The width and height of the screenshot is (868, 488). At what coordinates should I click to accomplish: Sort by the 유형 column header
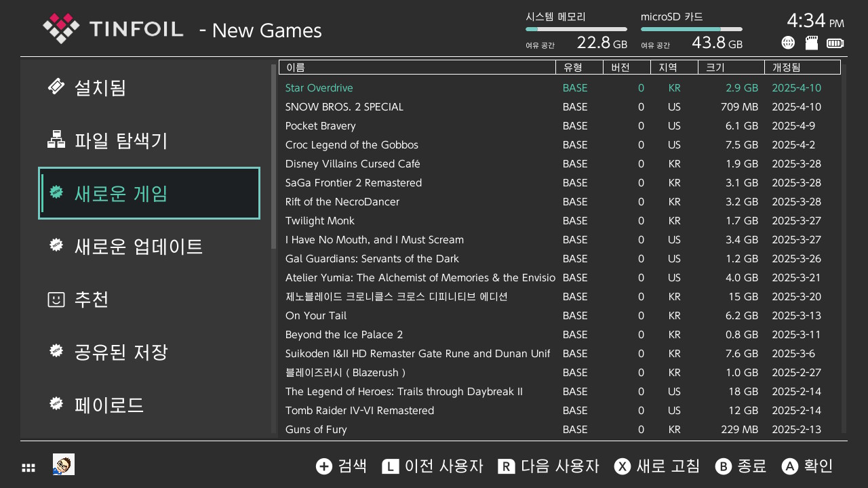click(x=579, y=67)
